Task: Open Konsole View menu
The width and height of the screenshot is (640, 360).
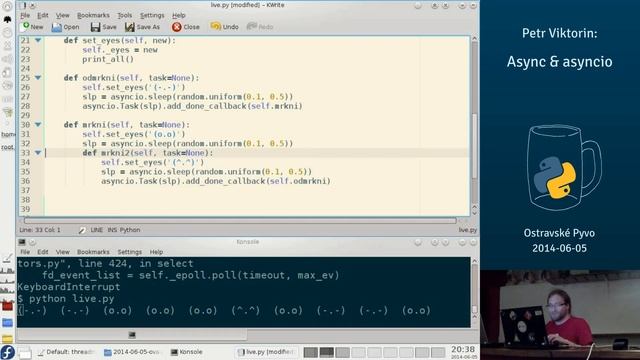Action: tap(62, 252)
